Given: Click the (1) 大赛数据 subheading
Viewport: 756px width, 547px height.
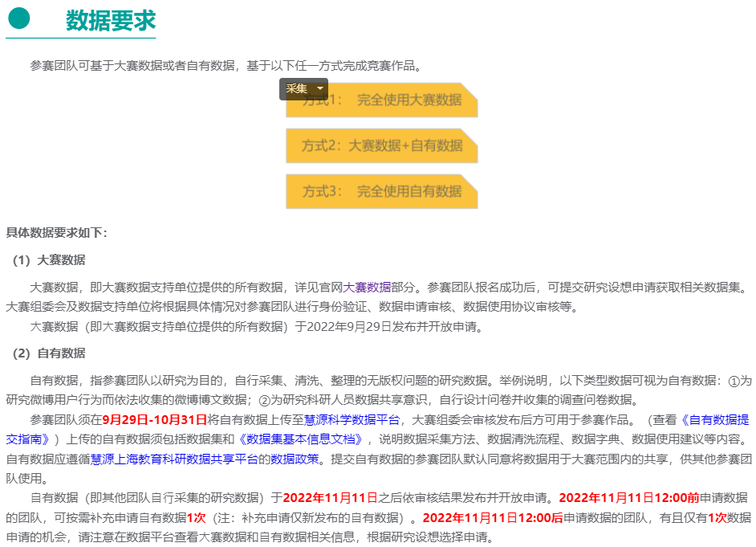Looking at the screenshot, I should coord(50,260).
